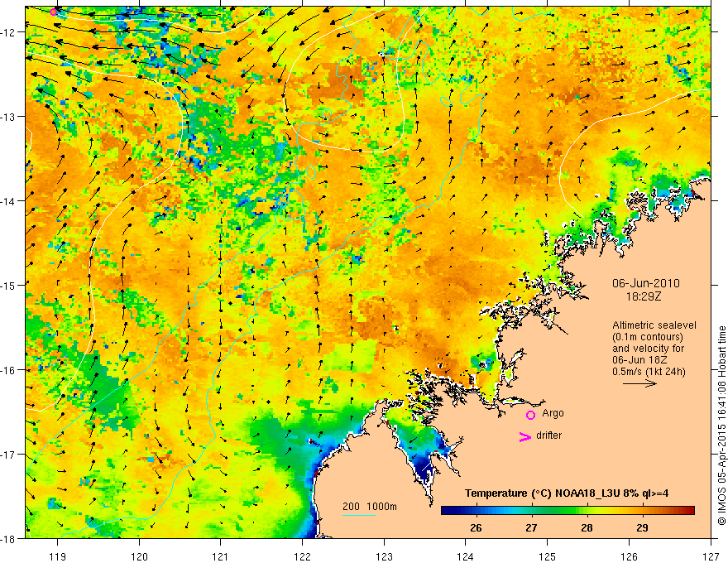Click the 'Temperature (°C) NOAA18_L3U 8% ql>=4' title
This screenshot has height=563, width=728.
coord(567,493)
